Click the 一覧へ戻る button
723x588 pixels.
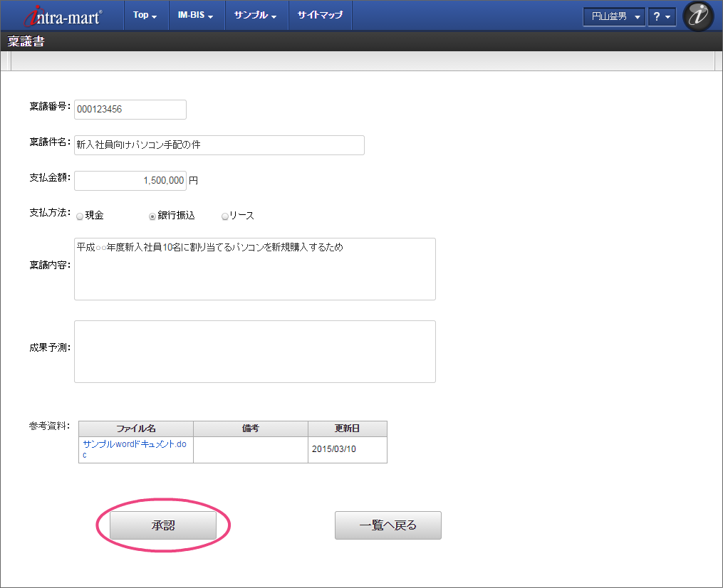[x=387, y=525]
